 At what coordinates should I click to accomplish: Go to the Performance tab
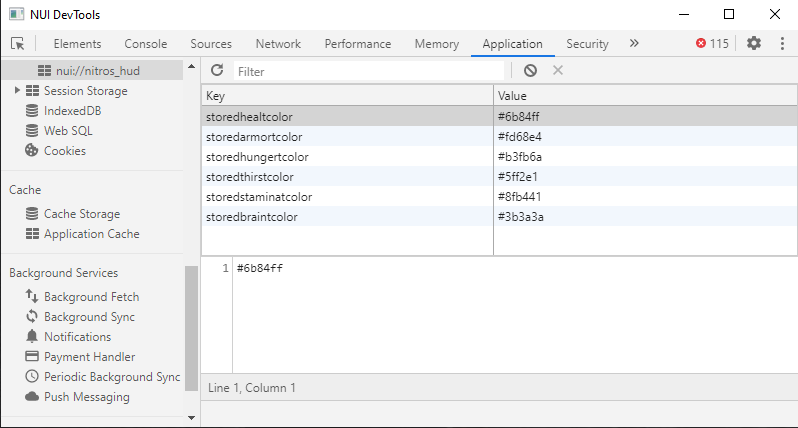pos(358,44)
